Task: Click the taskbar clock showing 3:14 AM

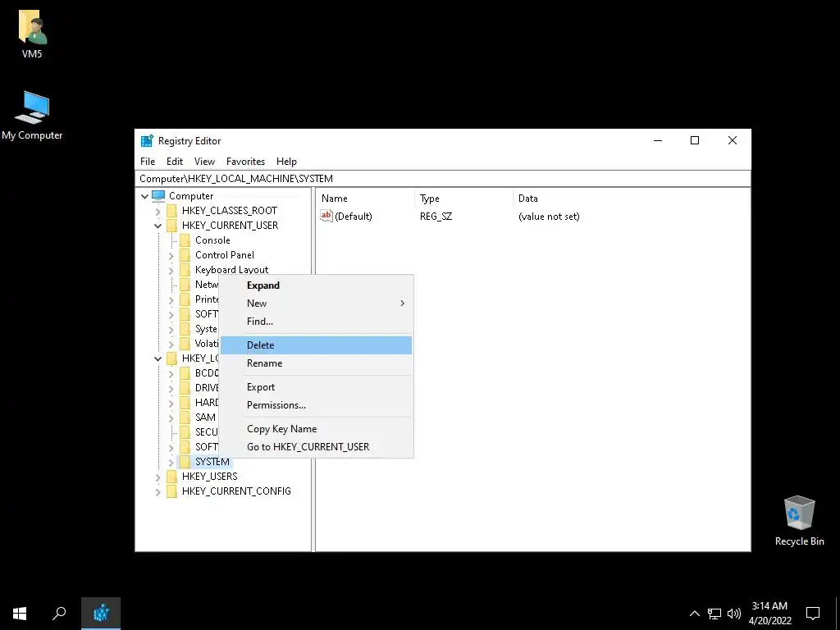Action: pyautogui.click(x=769, y=614)
